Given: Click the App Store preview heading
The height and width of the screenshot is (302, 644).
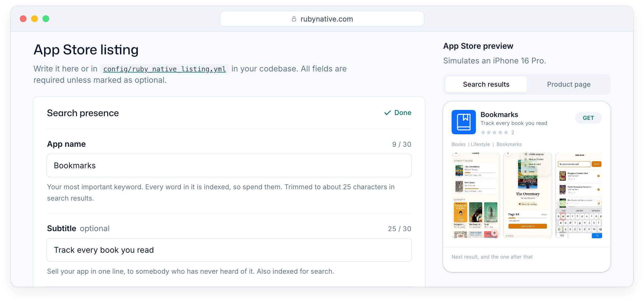Looking at the screenshot, I should point(478,46).
